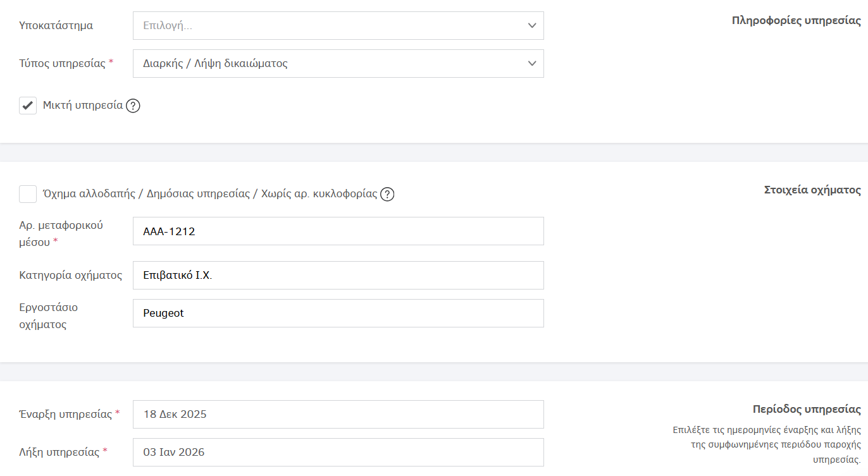Screen dimensions: 868x476
Task: Click the Κατηγορία οχήματος field Επιβατικό Ι.Χ.
Action: pos(338,276)
